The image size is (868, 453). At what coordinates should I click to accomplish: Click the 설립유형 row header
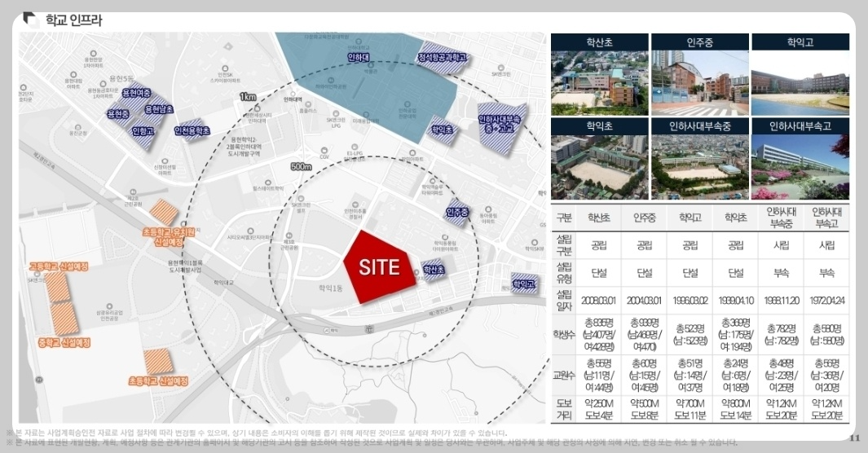tap(564, 273)
